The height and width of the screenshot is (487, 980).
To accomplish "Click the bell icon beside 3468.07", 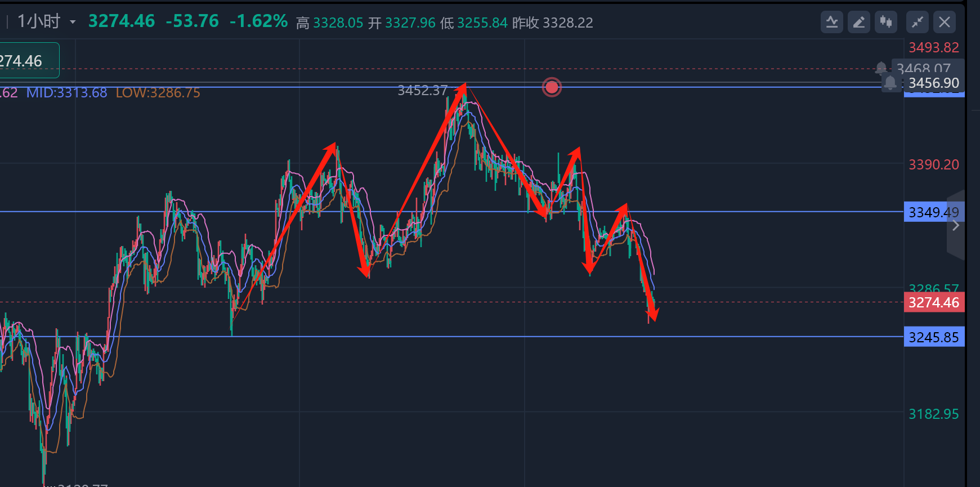I will click(881, 69).
